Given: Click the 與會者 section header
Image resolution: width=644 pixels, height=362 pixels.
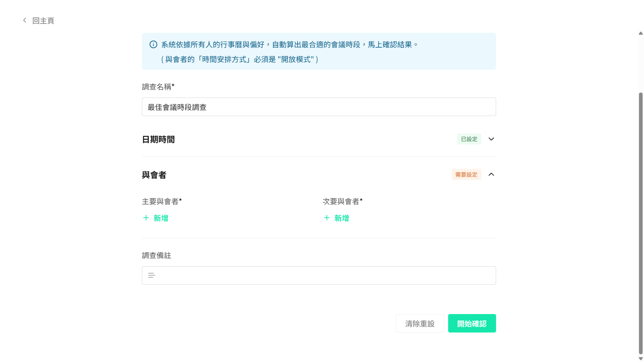Looking at the screenshot, I should click(154, 175).
